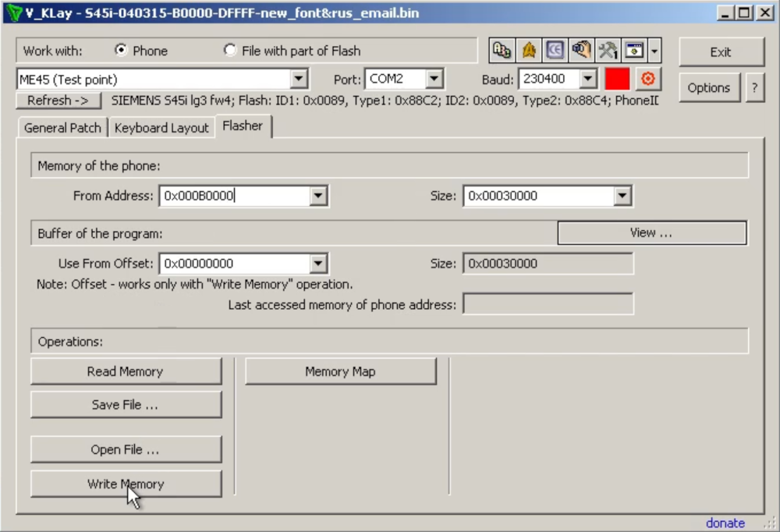
Task: Select the Phone radio button
Action: [121, 51]
